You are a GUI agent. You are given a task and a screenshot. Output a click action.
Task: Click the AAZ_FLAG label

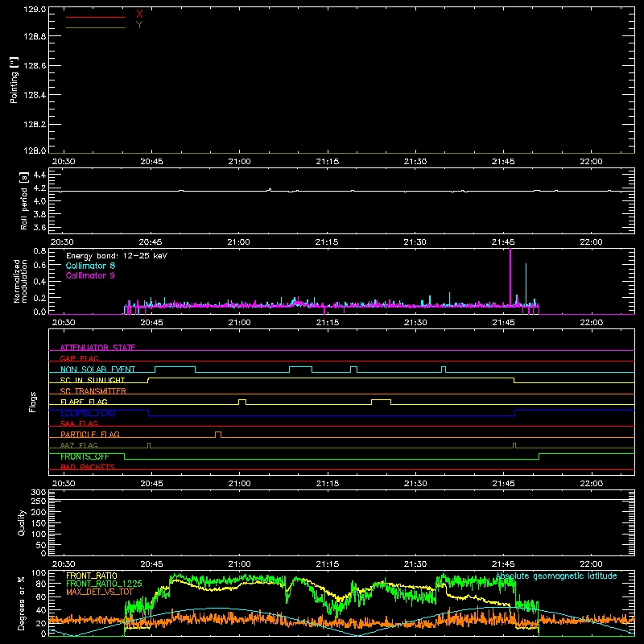coord(79,445)
